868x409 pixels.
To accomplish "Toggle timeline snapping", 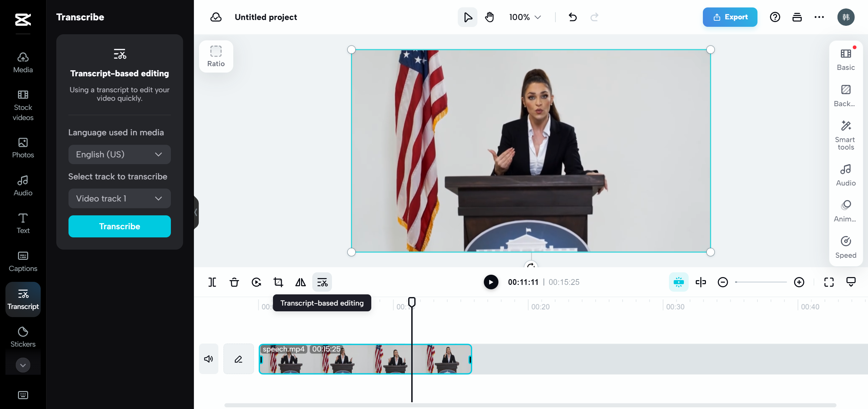I will tap(678, 282).
